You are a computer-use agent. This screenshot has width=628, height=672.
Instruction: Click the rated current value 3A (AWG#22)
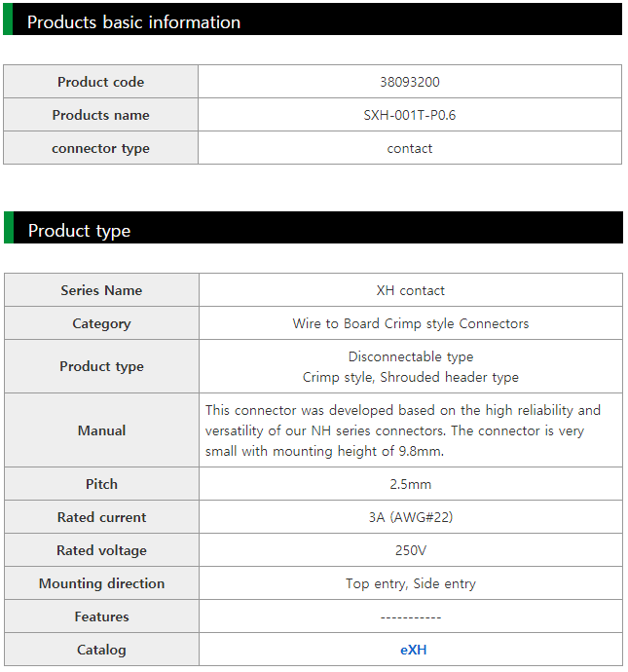click(x=410, y=517)
